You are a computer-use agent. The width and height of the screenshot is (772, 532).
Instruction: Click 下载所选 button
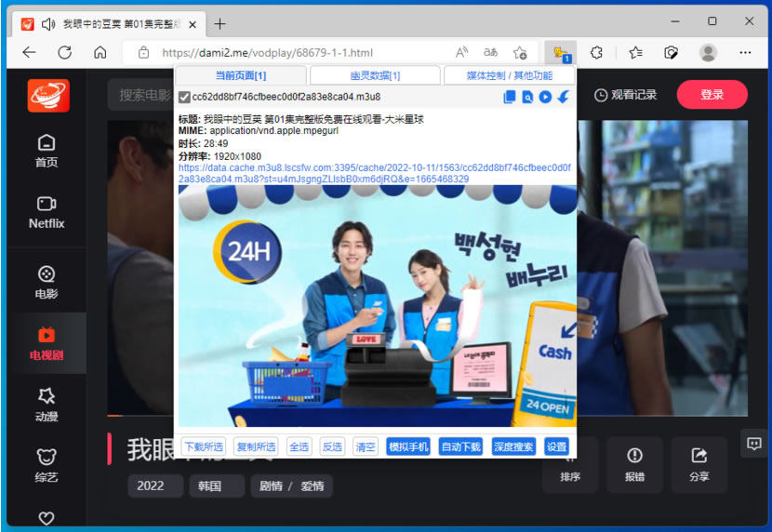pos(204,446)
